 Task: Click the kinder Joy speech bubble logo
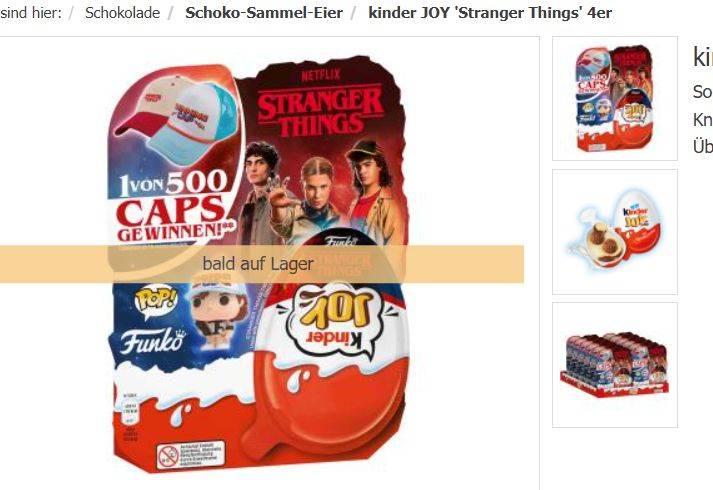click(x=336, y=322)
